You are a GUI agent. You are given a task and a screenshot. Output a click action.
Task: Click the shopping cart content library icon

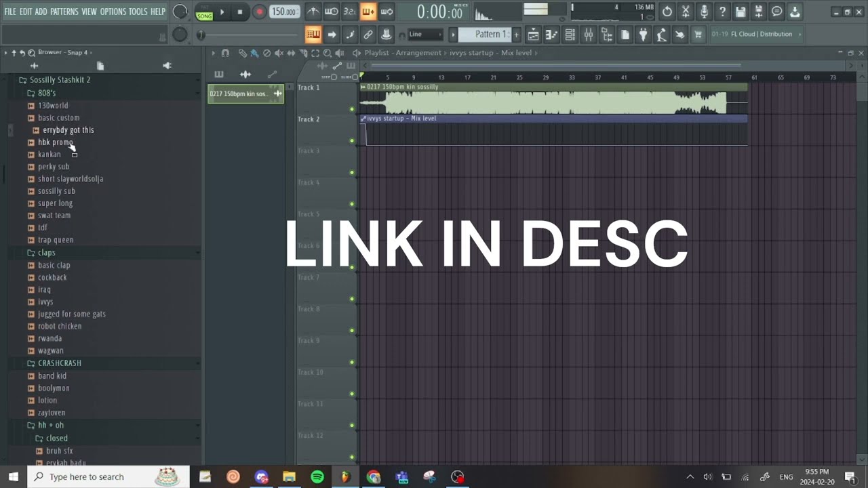698,35
